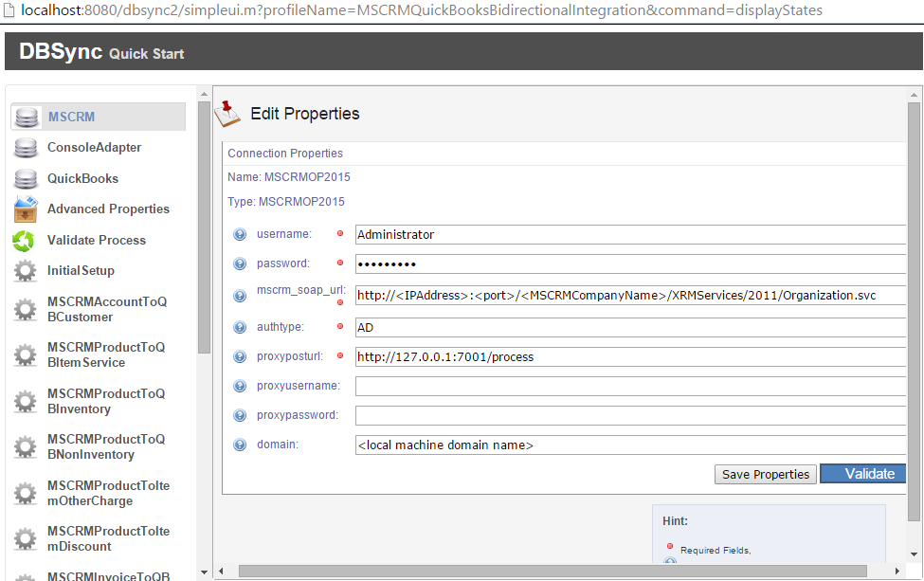Viewport: 924px width, 581px height.
Task: Click the QuickBooks database icon
Action: [x=27, y=179]
